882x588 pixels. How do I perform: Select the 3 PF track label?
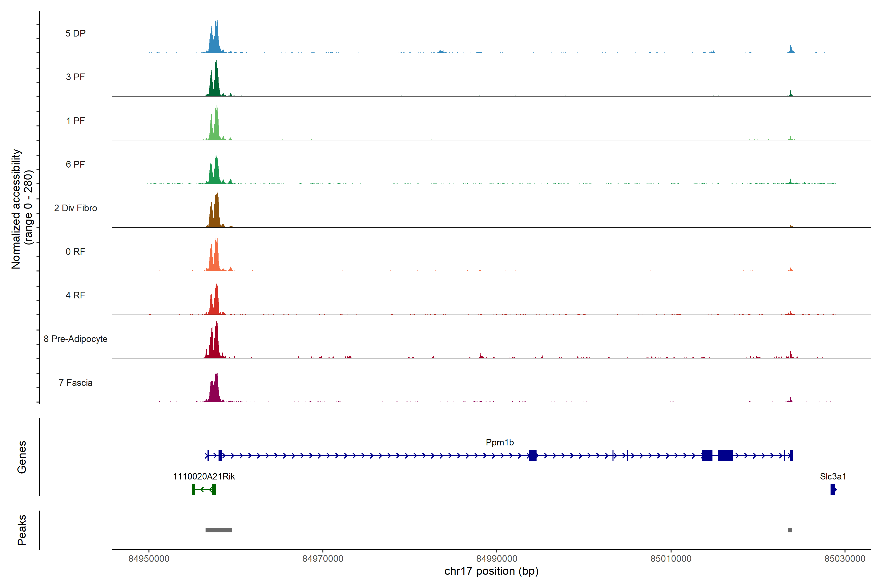(x=75, y=77)
